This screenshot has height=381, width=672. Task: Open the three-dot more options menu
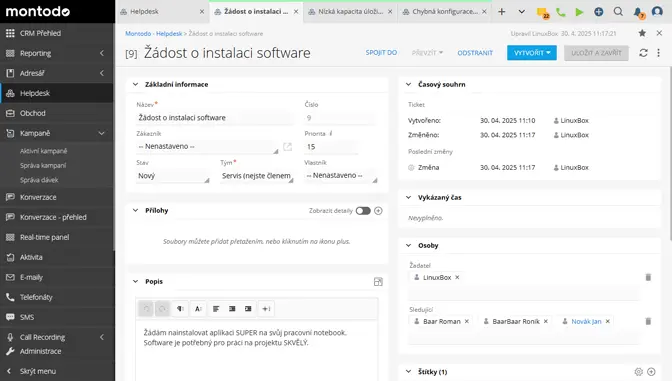pos(658,53)
